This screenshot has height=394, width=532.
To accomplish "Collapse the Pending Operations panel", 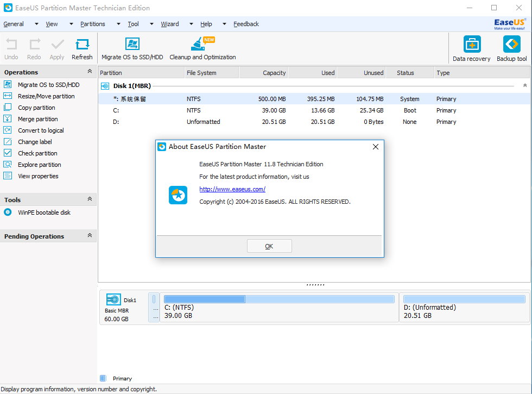I will (90, 235).
